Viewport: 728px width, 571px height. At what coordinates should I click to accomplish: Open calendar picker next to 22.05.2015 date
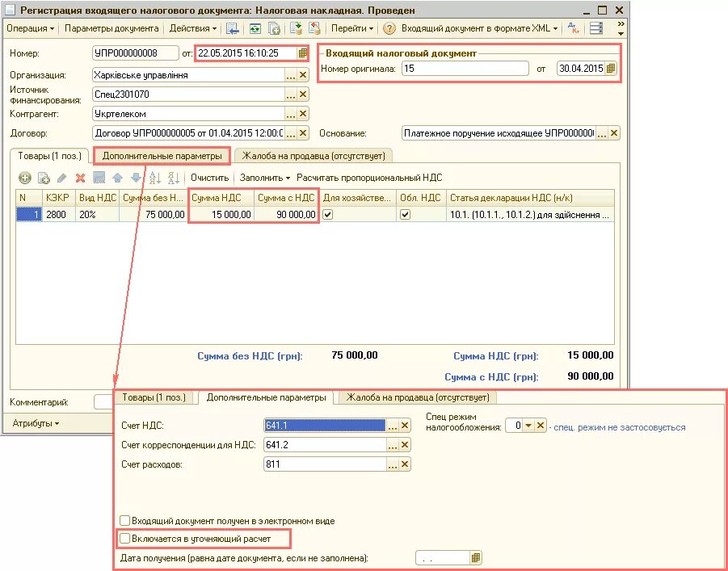point(303,53)
